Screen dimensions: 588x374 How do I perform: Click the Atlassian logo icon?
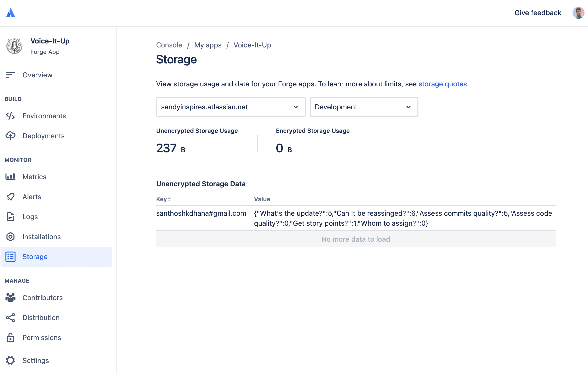pyautogui.click(x=10, y=13)
